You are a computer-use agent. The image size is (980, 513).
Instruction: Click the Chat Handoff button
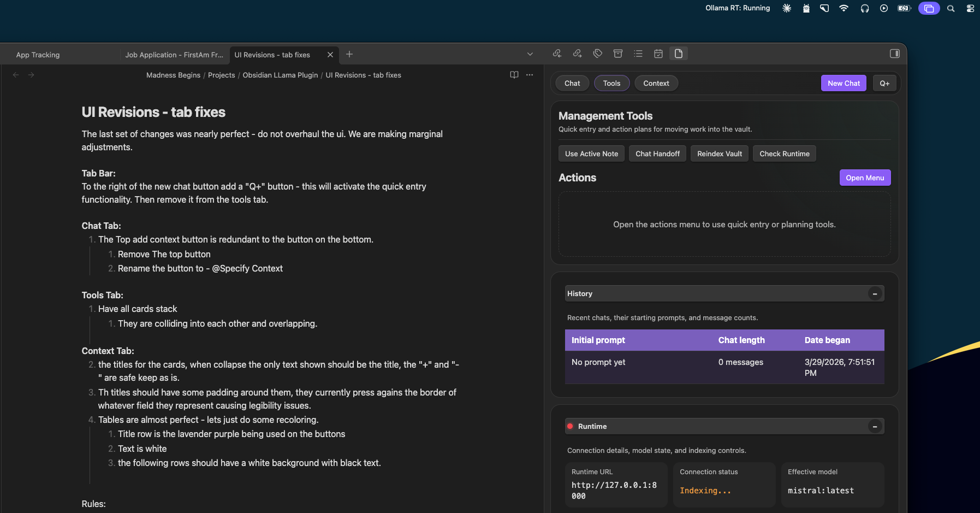tap(657, 154)
